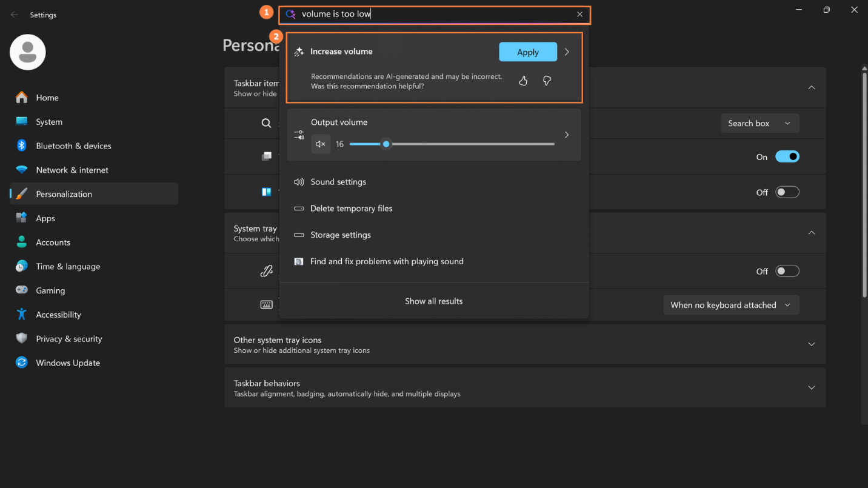
Task: Click the Output volume slider
Action: 452,144
